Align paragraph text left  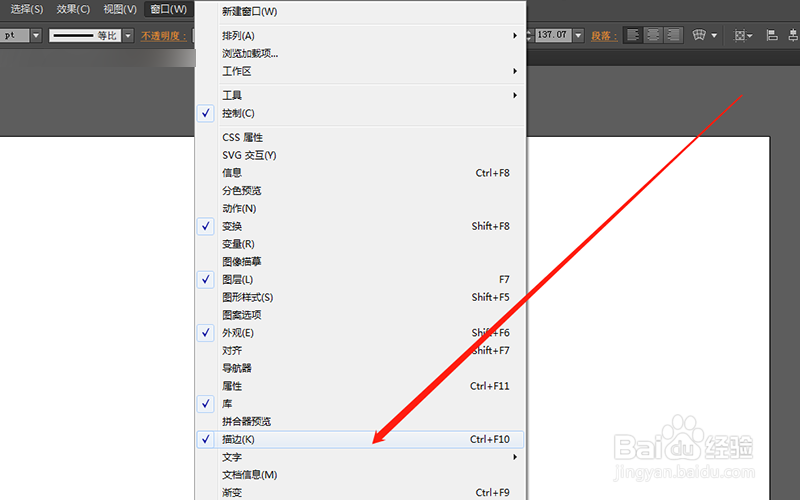[x=633, y=35]
